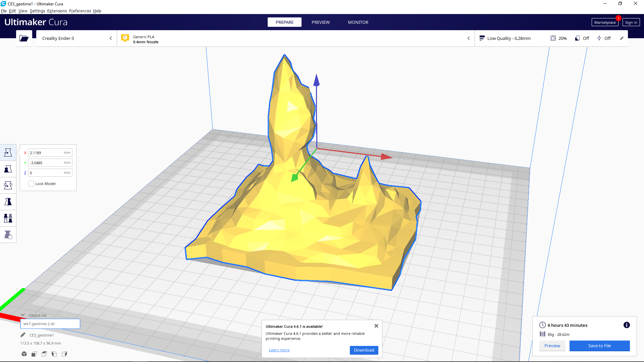This screenshot has height=362, width=644.
Task: Click the pencil icon to rename CE3_geotime1
Action: click(x=23, y=335)
